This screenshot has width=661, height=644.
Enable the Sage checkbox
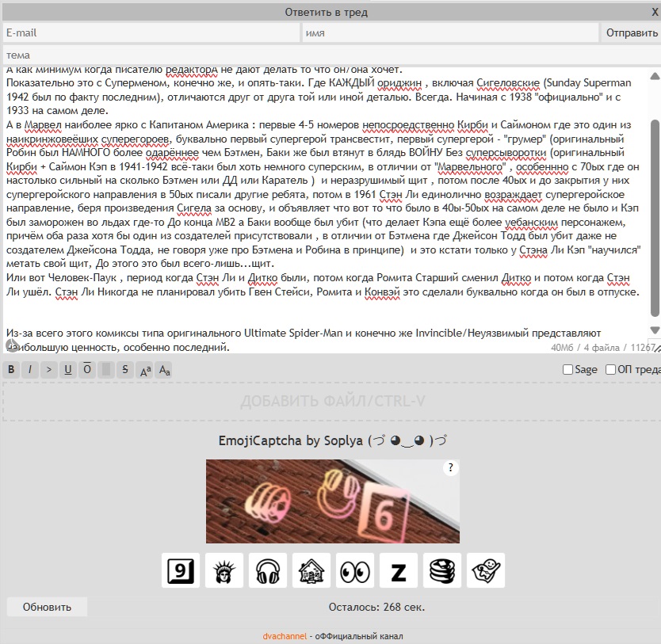pos(567,369)
